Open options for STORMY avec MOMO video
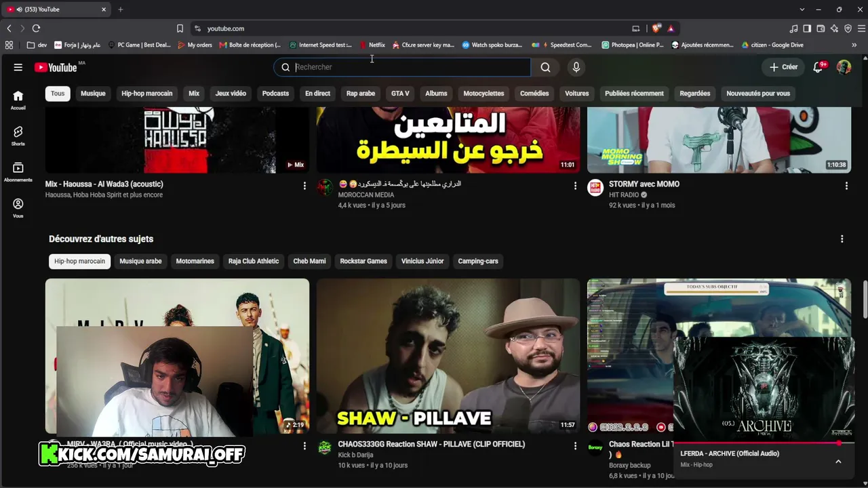This screenshot has height=488, width=868. click(x=846, y=186)
